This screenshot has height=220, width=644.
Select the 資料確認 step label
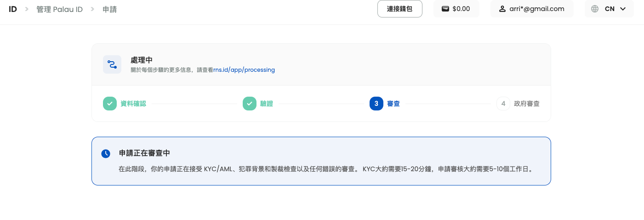click(133, 104)
